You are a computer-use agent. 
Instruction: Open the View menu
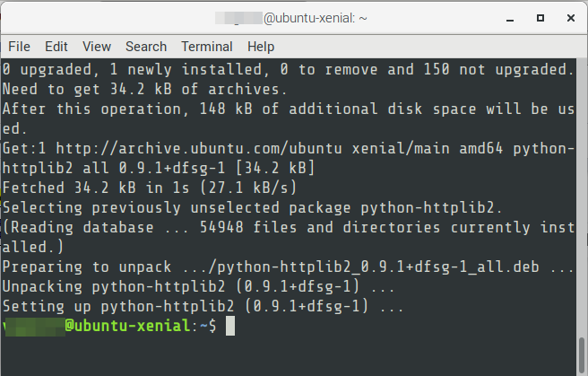[x=97, y=47]
